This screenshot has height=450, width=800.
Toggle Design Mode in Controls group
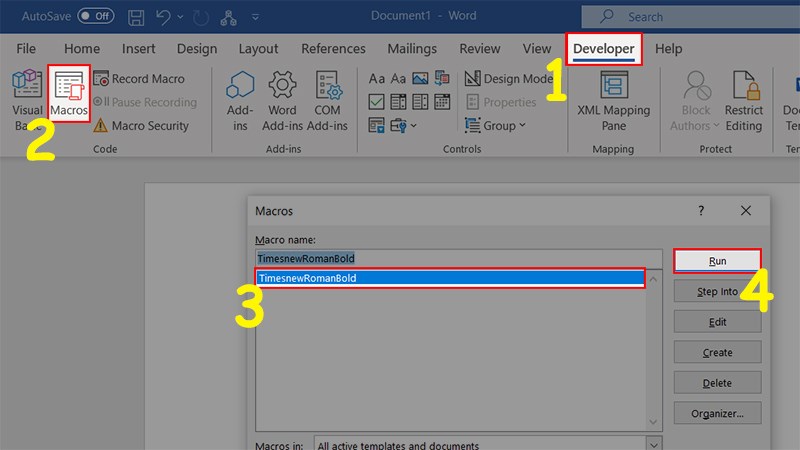[x=509, y=79]
